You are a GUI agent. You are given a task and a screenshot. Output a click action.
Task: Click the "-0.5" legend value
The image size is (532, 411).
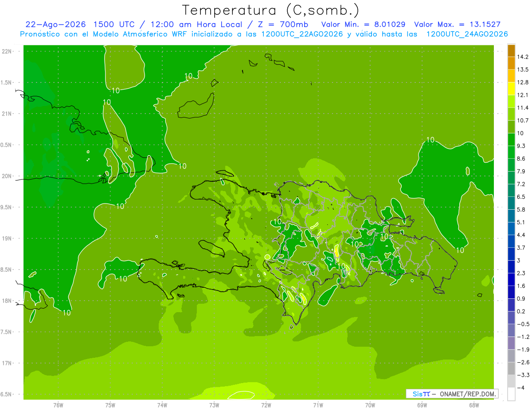coord(523,324)
